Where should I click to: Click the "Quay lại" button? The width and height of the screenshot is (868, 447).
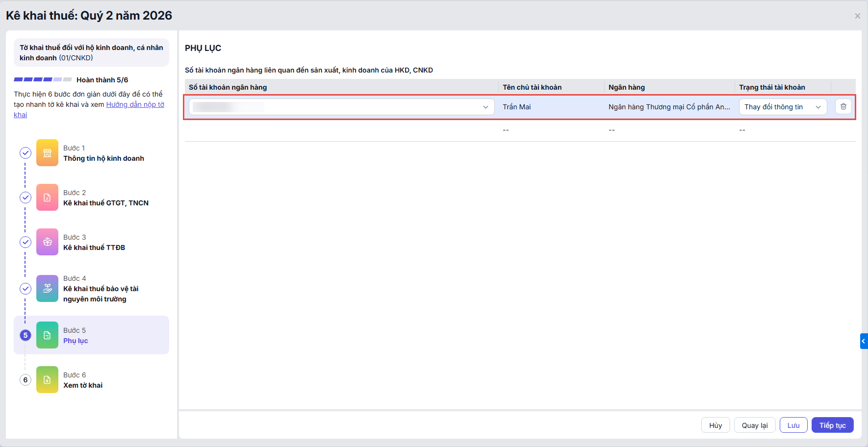pyautogui.click(x=754, y=425)
